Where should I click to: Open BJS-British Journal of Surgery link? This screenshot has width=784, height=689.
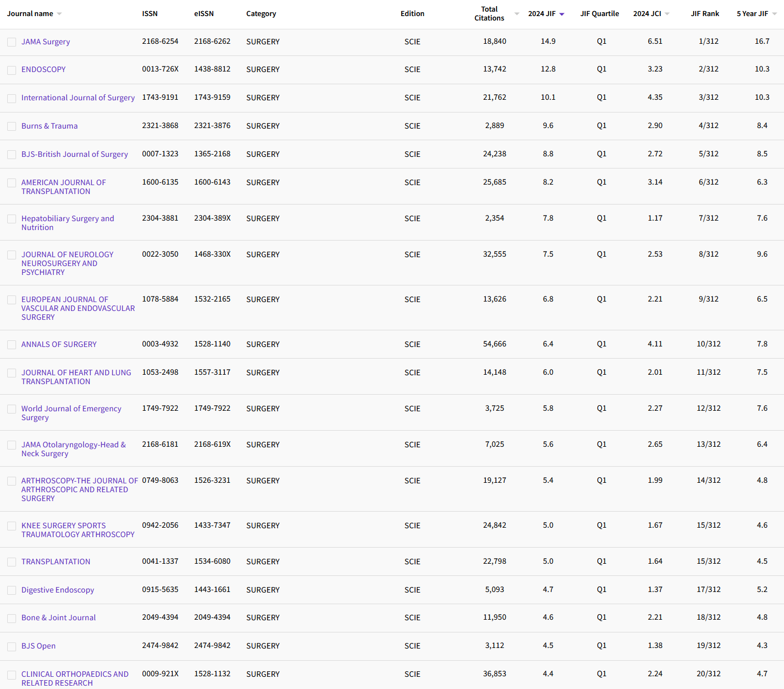[75, 154]
